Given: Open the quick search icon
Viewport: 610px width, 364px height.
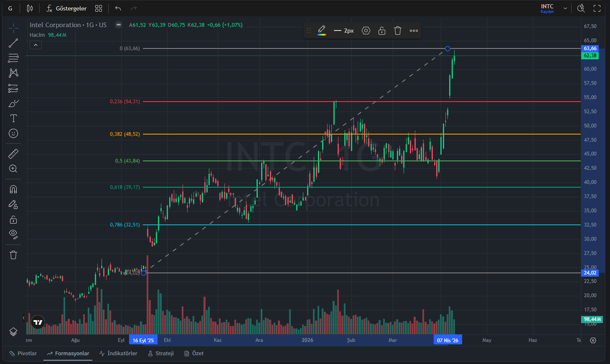Looking at the screenshot, I should (582, 9).
